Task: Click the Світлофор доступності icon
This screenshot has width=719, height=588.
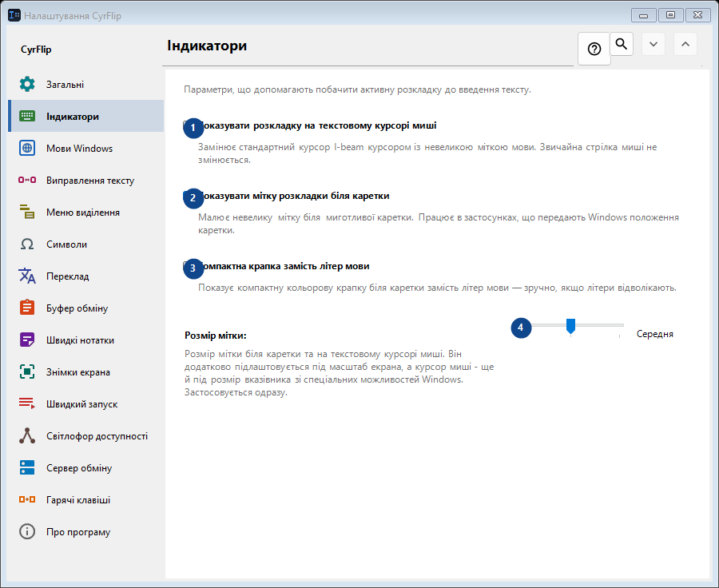Action: tap(27, 435)
